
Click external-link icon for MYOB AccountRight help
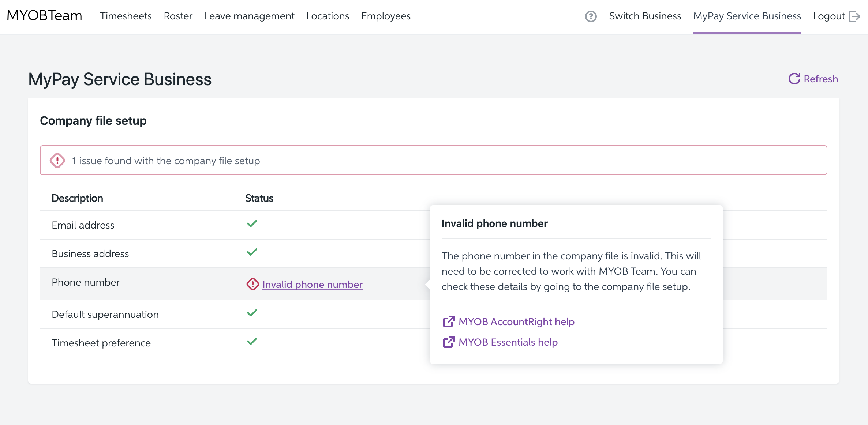point(449,321)
